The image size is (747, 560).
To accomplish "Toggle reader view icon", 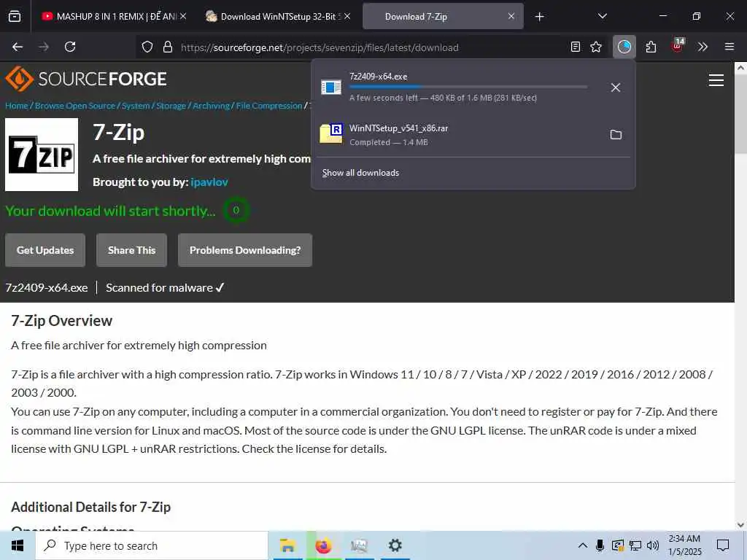I will [576, 47].
